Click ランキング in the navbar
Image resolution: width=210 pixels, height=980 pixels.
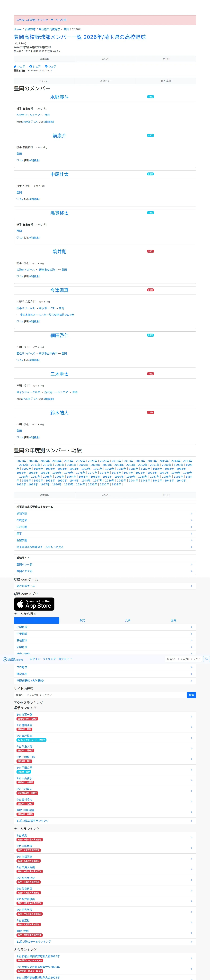[49, 659]
